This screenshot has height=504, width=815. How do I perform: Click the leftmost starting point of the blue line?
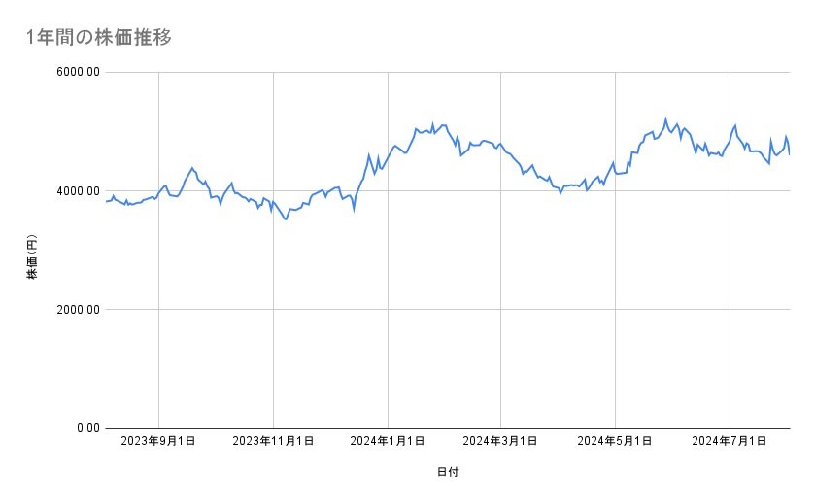(105, 201)
